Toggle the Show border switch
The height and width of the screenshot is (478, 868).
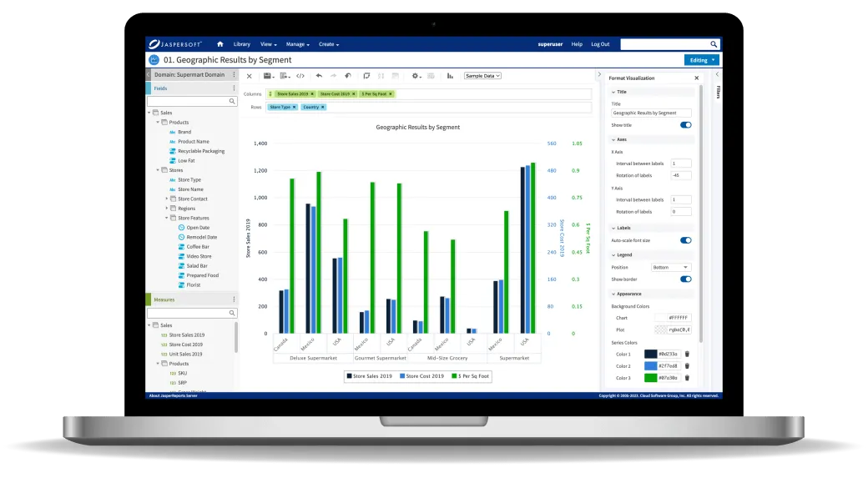[x=686, y=279]
